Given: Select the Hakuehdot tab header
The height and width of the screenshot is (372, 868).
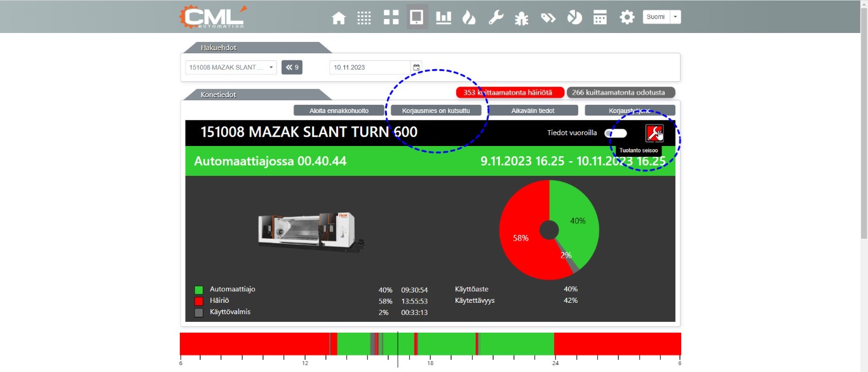Looking at the screenshot, I should point(219,48).
